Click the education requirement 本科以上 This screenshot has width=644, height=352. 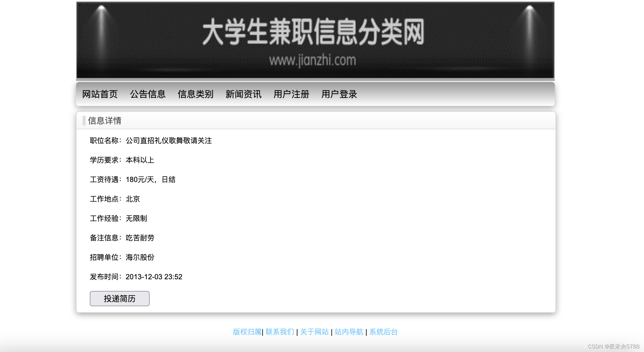140,160
